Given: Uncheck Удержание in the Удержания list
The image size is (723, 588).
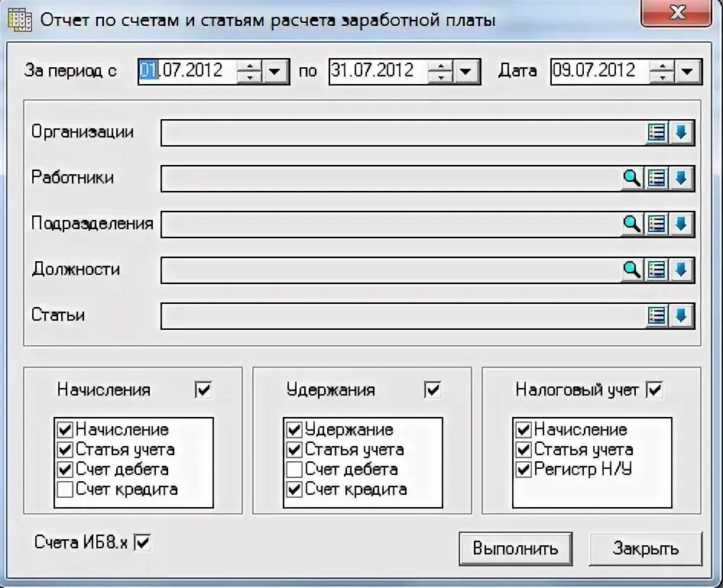Looking at the screenshot, I should [294, 430].
